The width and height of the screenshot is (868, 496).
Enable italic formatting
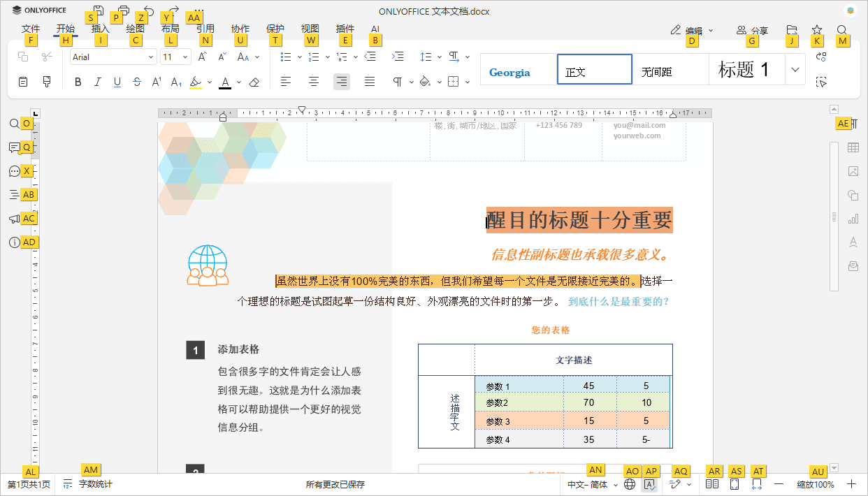pyautogui.click(x=97, y=82)
